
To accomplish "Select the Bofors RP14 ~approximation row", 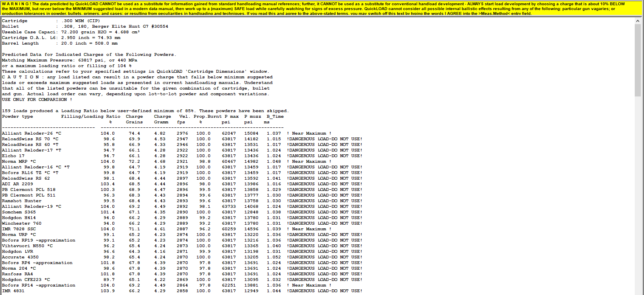I will [x=167, y=285].
